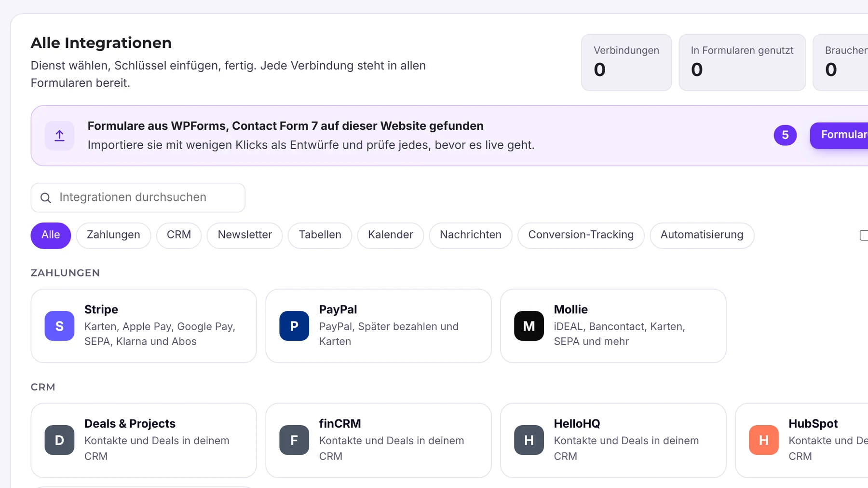The width and height of the screenshot is (868, 488).
Task: Open the HubSpot integration card
Action: [x=802, y=440]
